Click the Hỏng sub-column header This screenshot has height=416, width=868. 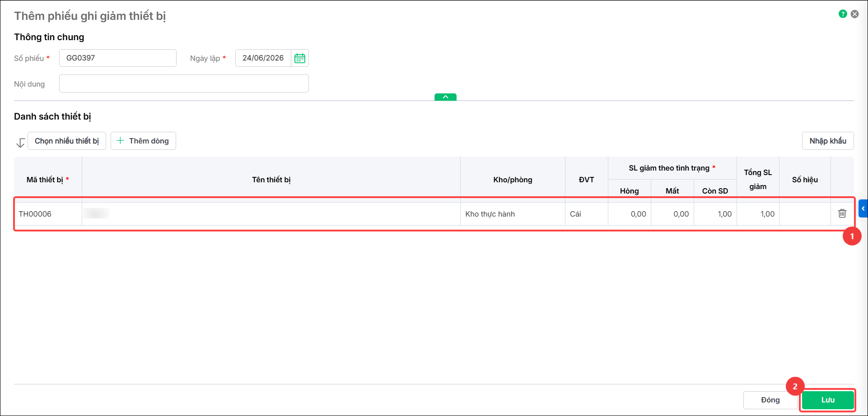[630, 190]
